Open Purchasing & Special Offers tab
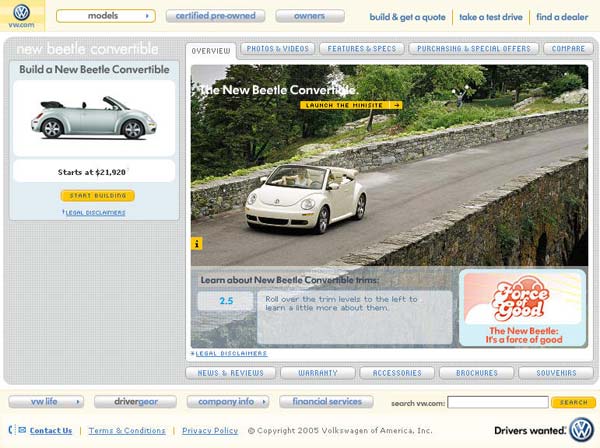Viewport: 600px width, 448px height. pyautogui.click(x=474, y=49)
